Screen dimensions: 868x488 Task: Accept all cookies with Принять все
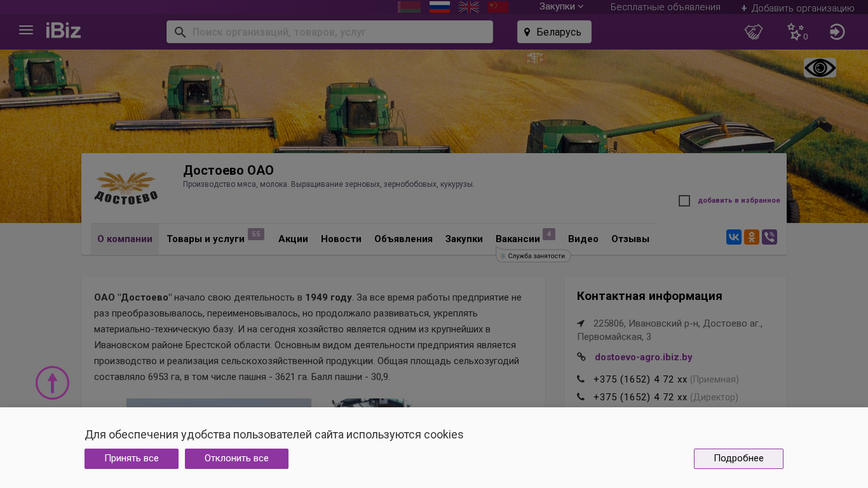[132, 459]
